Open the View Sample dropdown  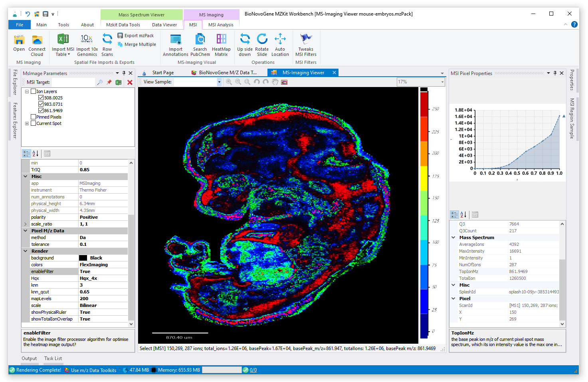[219, 82]
